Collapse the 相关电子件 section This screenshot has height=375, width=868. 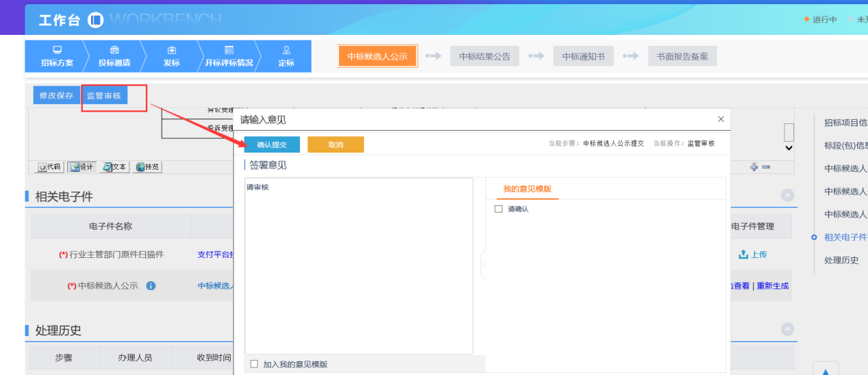click(787, 196)
